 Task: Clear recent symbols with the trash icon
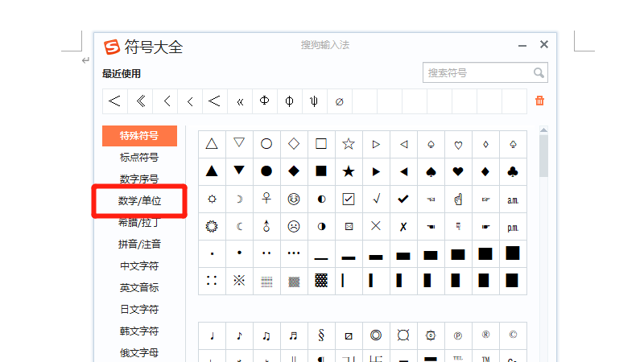[539, 101]
